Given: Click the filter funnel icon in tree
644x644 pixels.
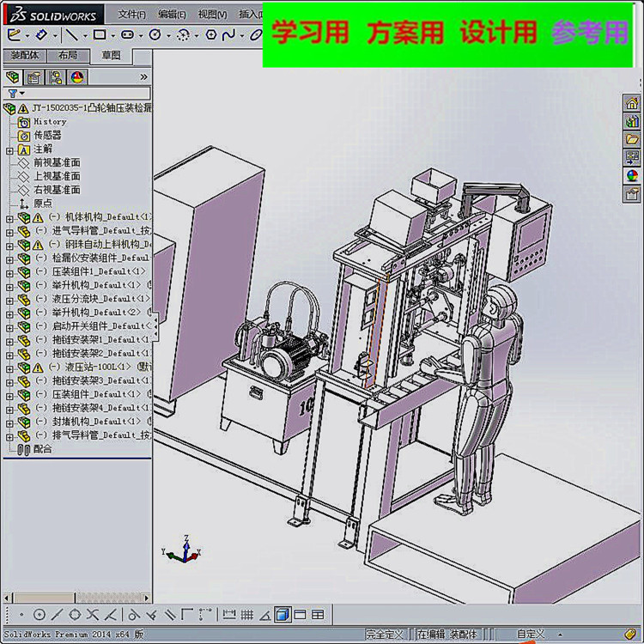Looking at the screenshot, I should point(13,94).
